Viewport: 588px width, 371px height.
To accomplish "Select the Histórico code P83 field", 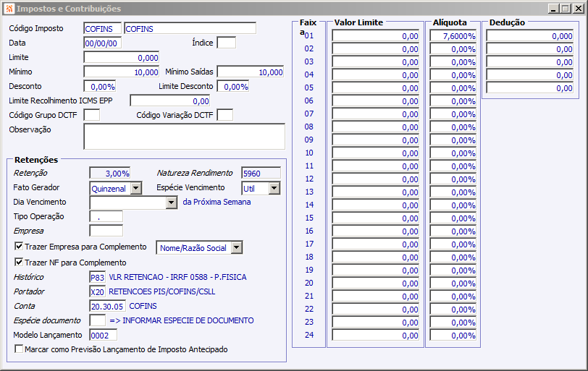I will pos(98,278).
